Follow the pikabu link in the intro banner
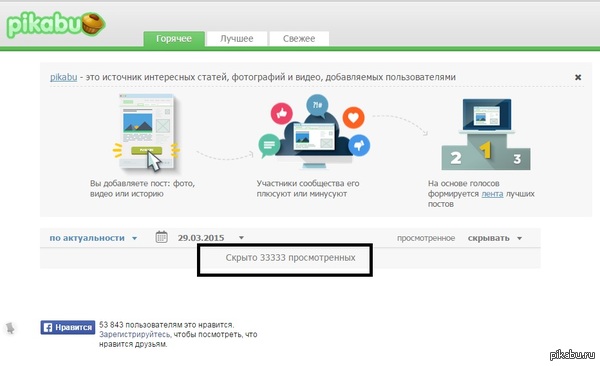 [64, 77]
